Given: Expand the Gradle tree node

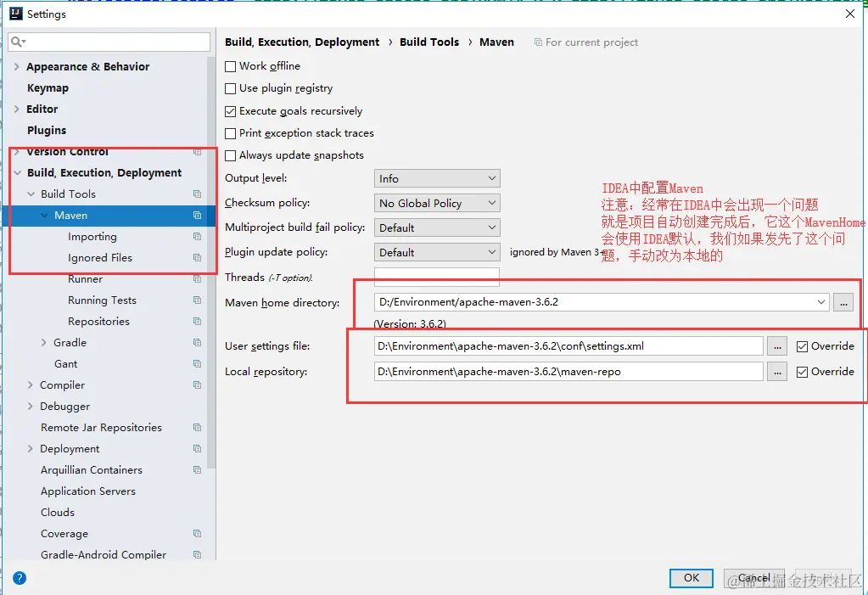Looking at the screenshot, I should coord(44,342).
